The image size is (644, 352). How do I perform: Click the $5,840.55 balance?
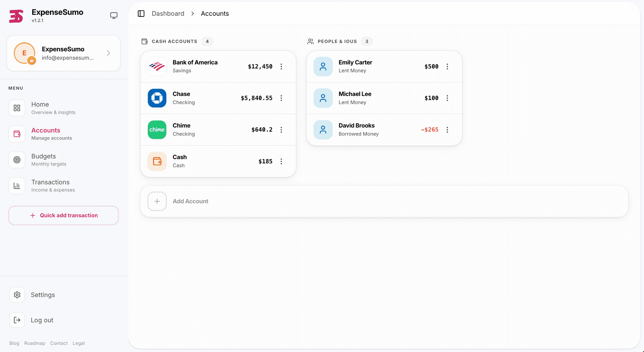pyautogui.click(x=257, y=98)
